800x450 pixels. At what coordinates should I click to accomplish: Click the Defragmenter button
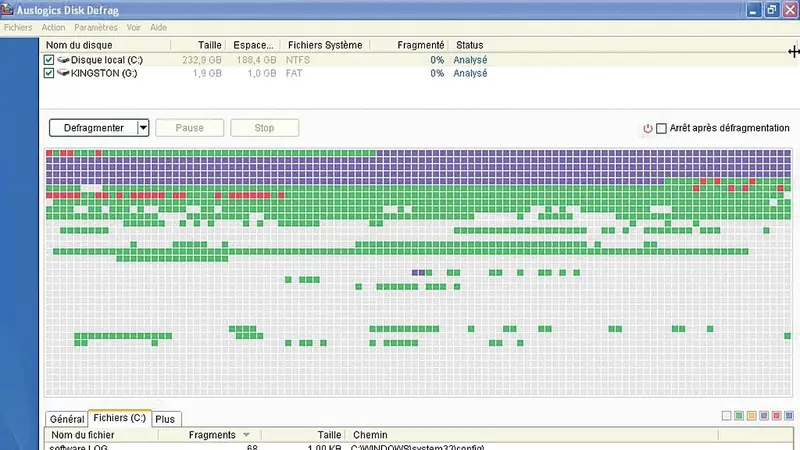point(93,128)
